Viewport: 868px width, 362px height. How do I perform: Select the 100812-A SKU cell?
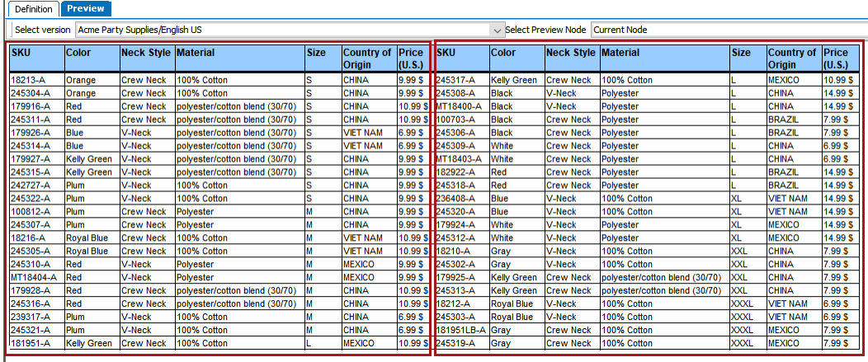pyautogui.click(x=36, y=211)
